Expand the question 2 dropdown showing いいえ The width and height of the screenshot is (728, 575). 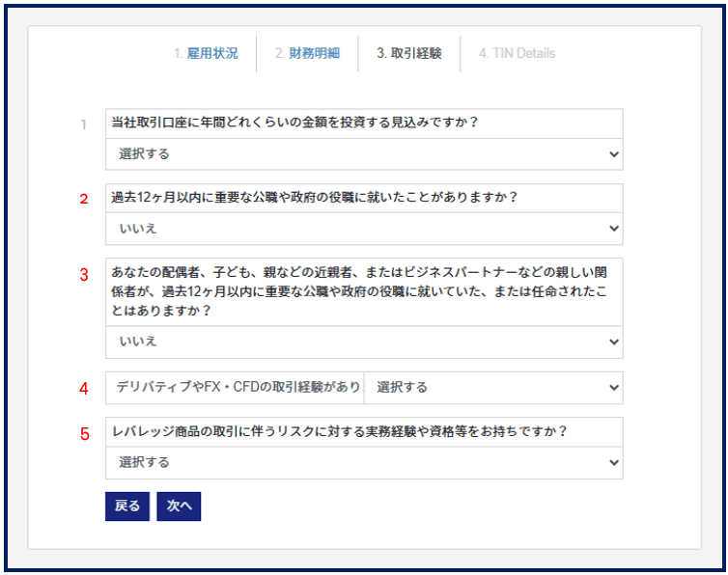pos(364,229)
